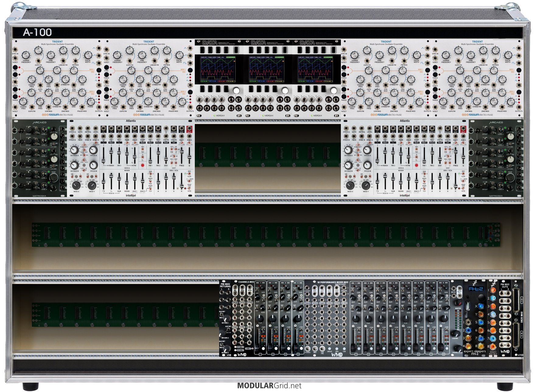This screenshot has width=539, height=392.
Task: Flip the WHITE/PINK noise switch on the left Atlantix
Action: pos(150,182)
